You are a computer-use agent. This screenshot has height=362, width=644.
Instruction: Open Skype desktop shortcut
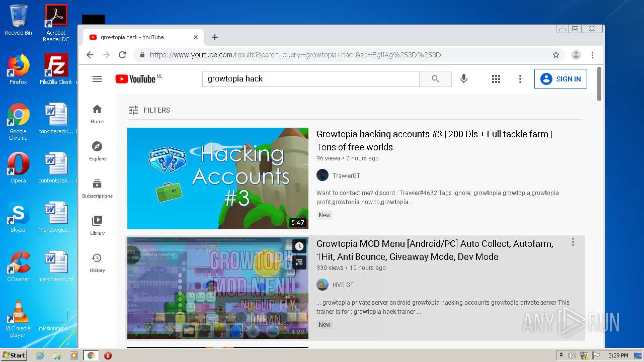18,217
